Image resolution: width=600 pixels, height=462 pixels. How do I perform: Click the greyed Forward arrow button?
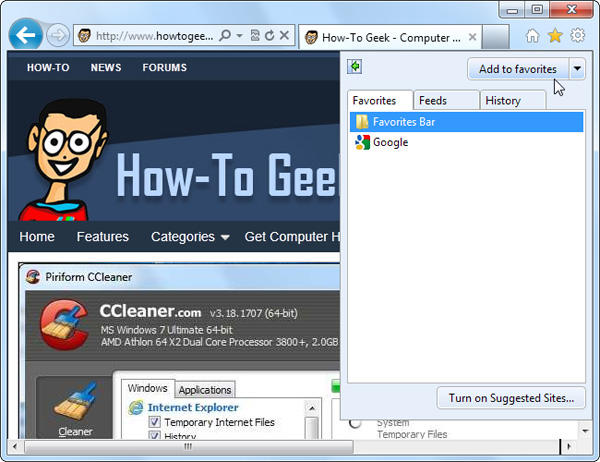(57, 36)
